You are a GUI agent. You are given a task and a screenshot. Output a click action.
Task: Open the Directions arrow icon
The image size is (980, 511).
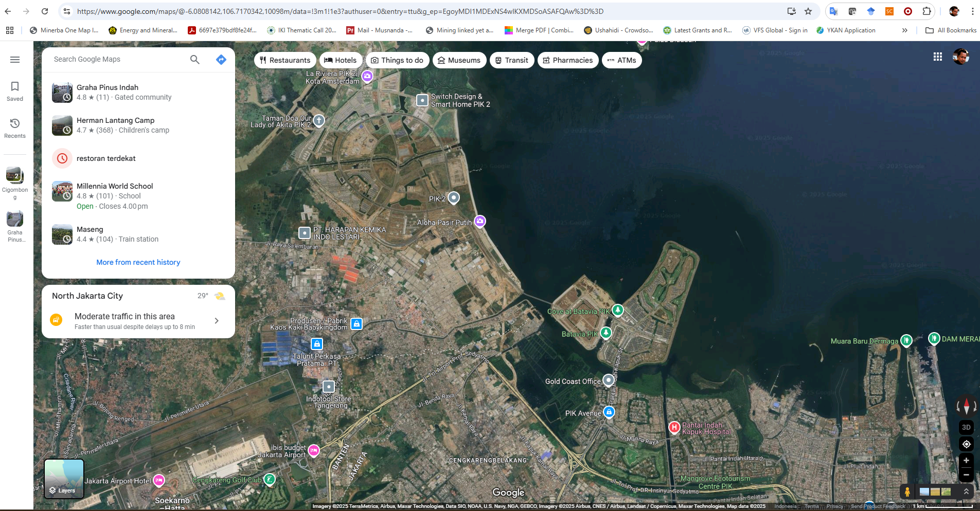click(x=221, y=60)
